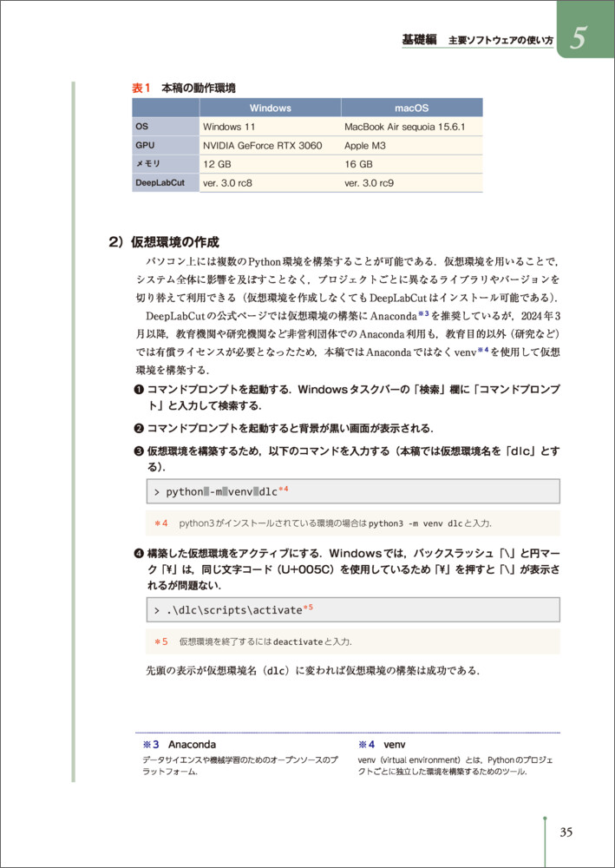The image size is (615, 868).
Task: Click the *5 marker after the activate command
Action: [x=308, y=608]
